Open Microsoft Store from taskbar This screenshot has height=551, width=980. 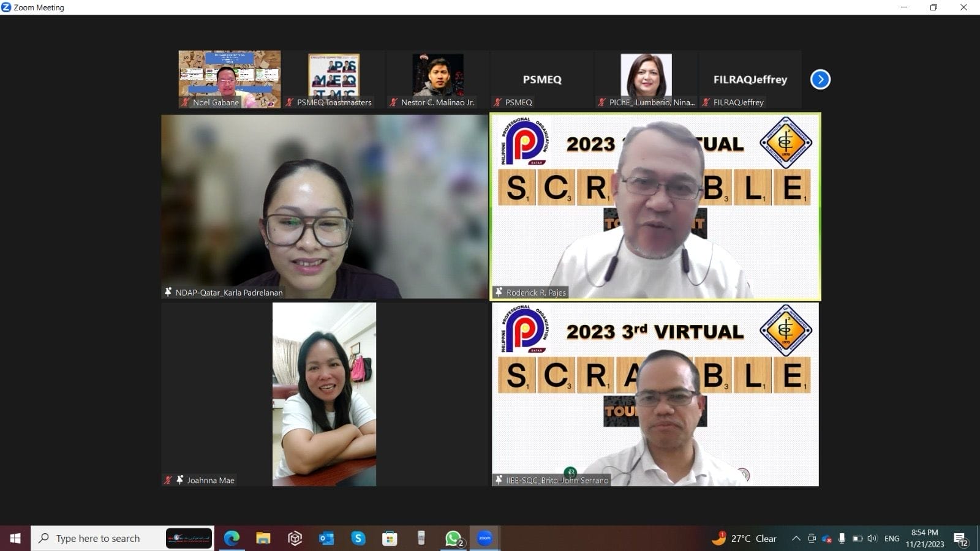coord(390,538)
